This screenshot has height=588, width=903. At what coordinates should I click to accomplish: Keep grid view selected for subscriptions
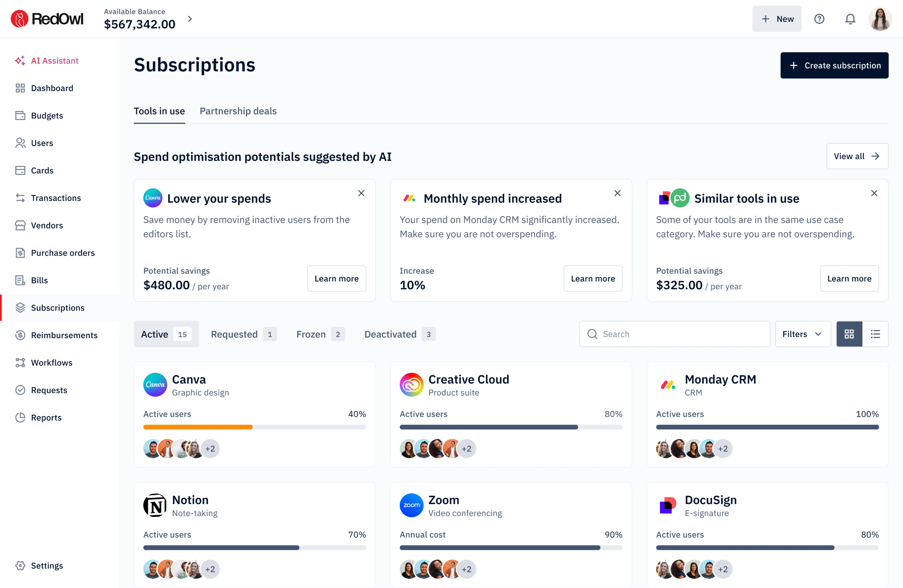(x=849, y=334)
